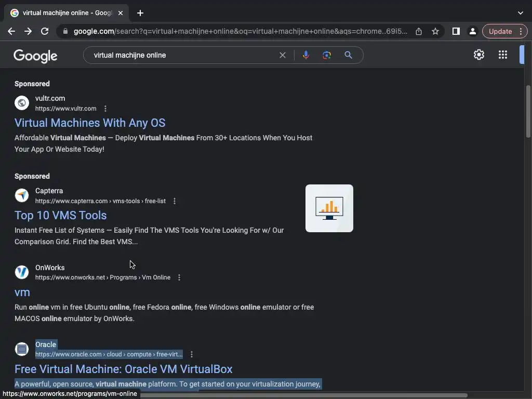
Task: Clear the search box with the X
Action: 282,55
